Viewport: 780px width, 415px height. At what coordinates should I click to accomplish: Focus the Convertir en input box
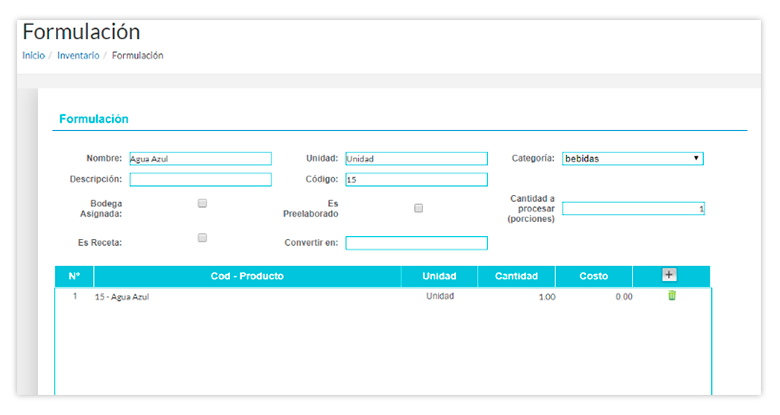click(416, 243)
